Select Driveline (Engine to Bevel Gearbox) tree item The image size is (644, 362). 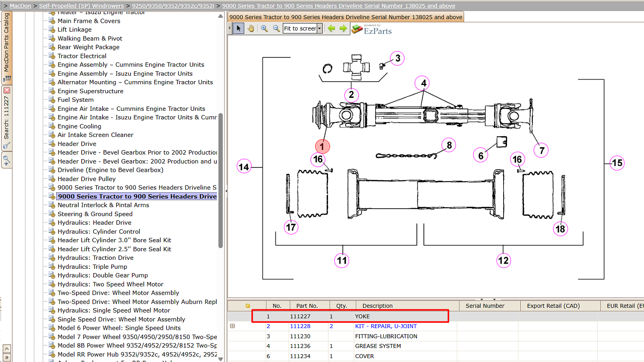pos(110,170)
